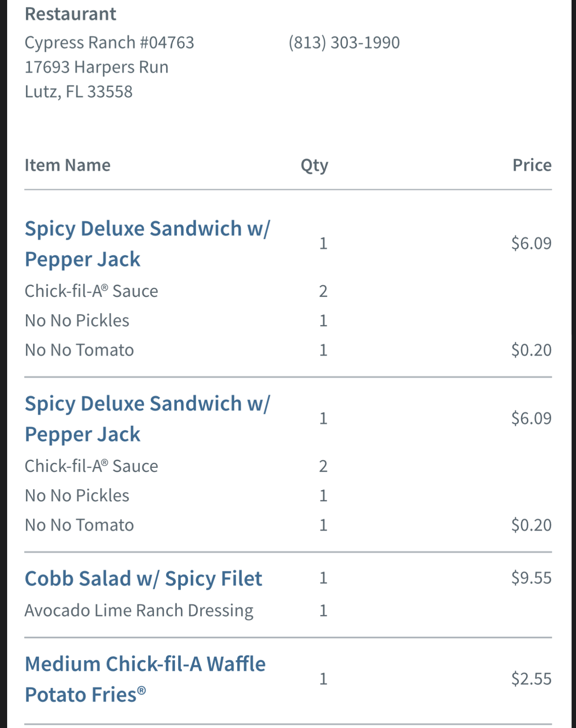The height and width of the screenshot is (728, 576).
Task: Select the first Spicy Deluxe Sandwich item
Action: pyautogui.click(x=147, y=243)
